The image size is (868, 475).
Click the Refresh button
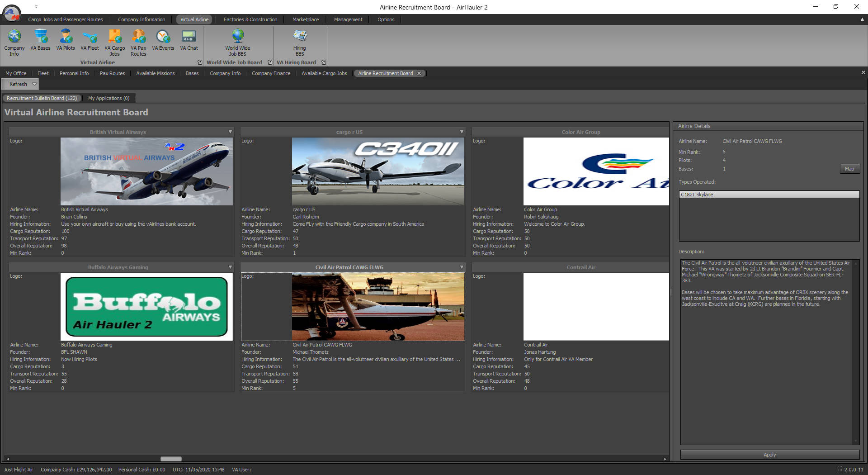tap(18, 84)
